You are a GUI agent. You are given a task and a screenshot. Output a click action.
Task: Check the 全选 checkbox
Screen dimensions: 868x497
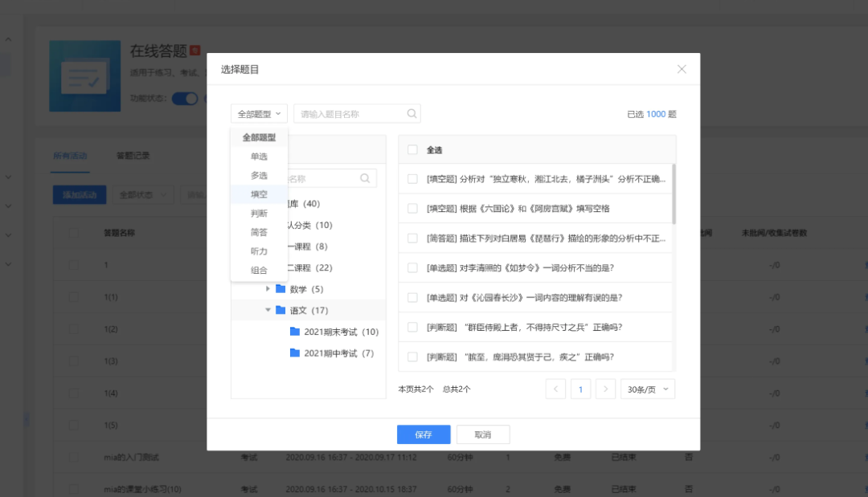click(412, 149)
